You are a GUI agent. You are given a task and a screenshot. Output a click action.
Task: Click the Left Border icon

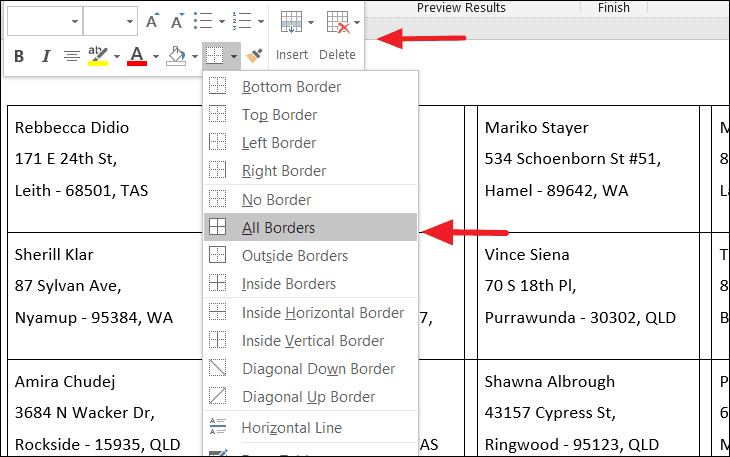[x=217, y=141]
